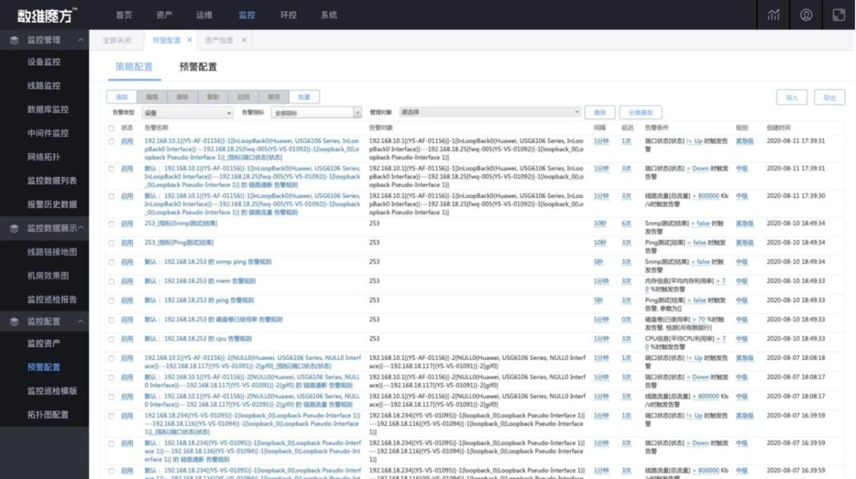
Task: Open 机房效果图 in the sidebar
Action: pyautogui.click(x=48, y=275)
